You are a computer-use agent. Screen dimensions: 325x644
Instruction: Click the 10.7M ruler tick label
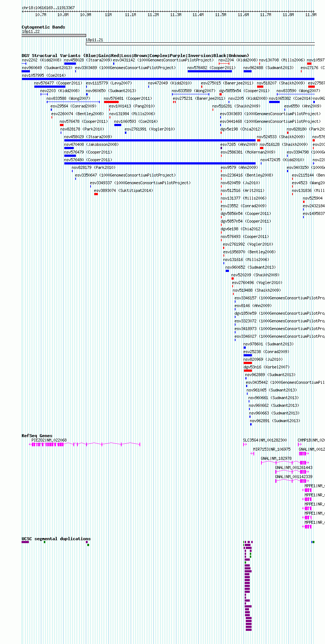(x=41, y=15)
